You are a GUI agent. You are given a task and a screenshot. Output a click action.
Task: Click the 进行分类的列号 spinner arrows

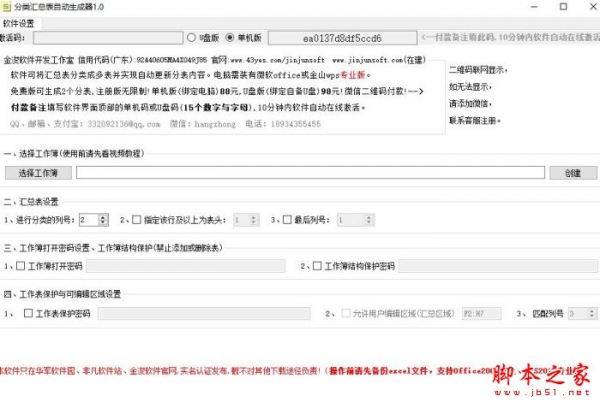click(x=103, y=220)
